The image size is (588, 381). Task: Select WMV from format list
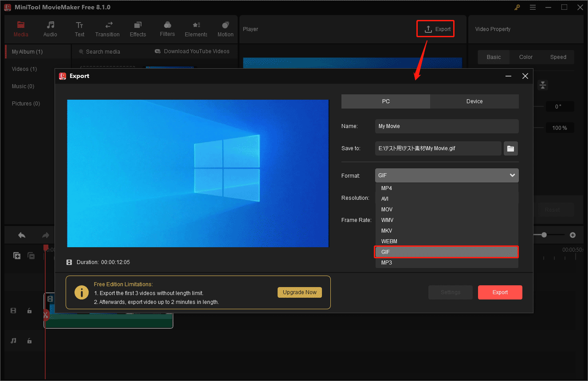(447, 220)
